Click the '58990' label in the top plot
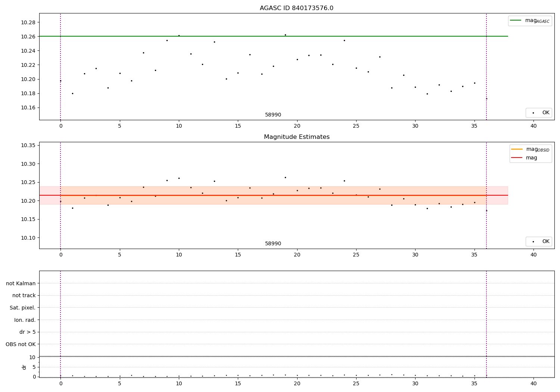The image size is (560, 392). coord(273,115)
